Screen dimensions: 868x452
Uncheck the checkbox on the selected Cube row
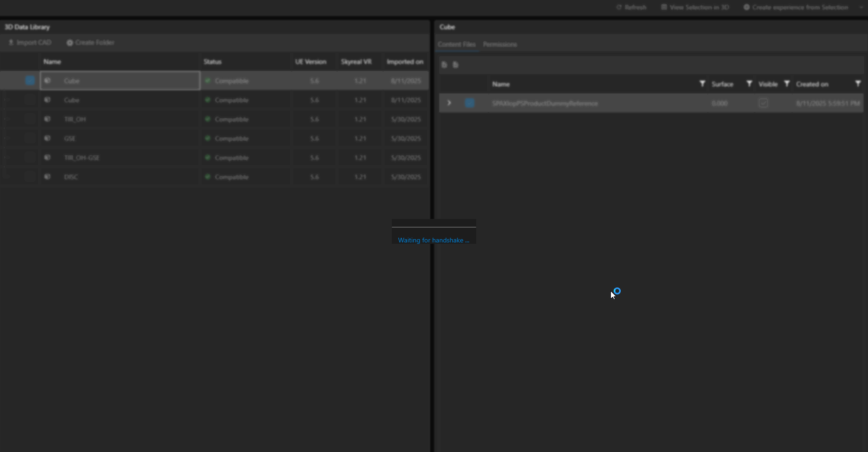30,80
